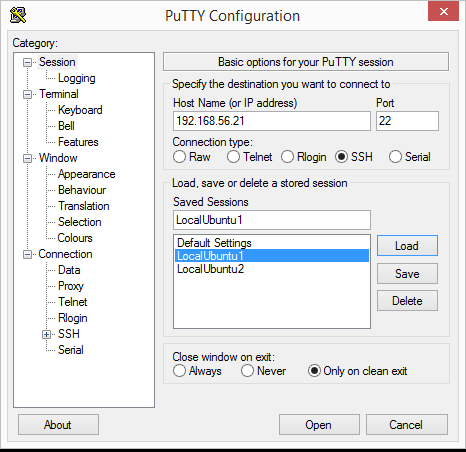Collapse the Connection tree branch

pyautogui.click(x=27, y=254)
